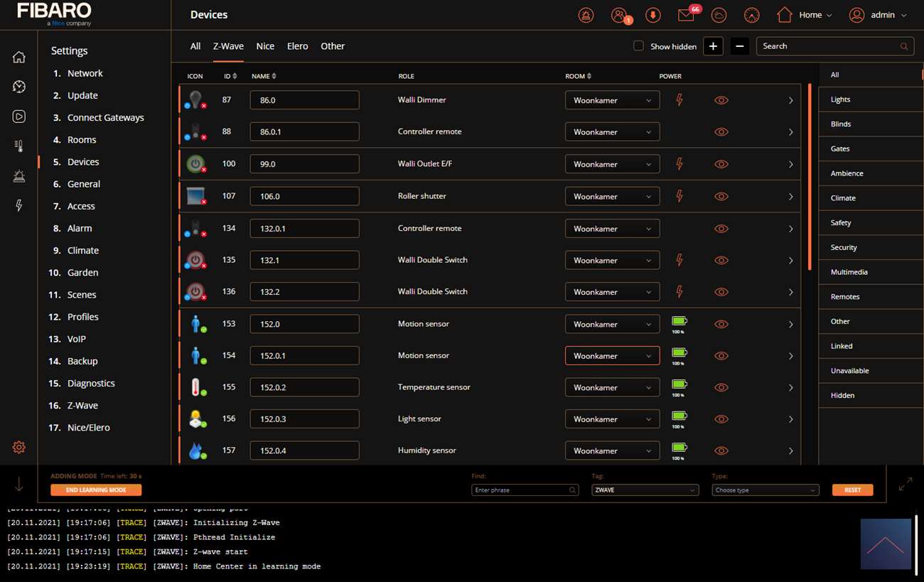
Task: Toggle visibility eye for Roller shutter device
Action: click(x=721, y=196)
